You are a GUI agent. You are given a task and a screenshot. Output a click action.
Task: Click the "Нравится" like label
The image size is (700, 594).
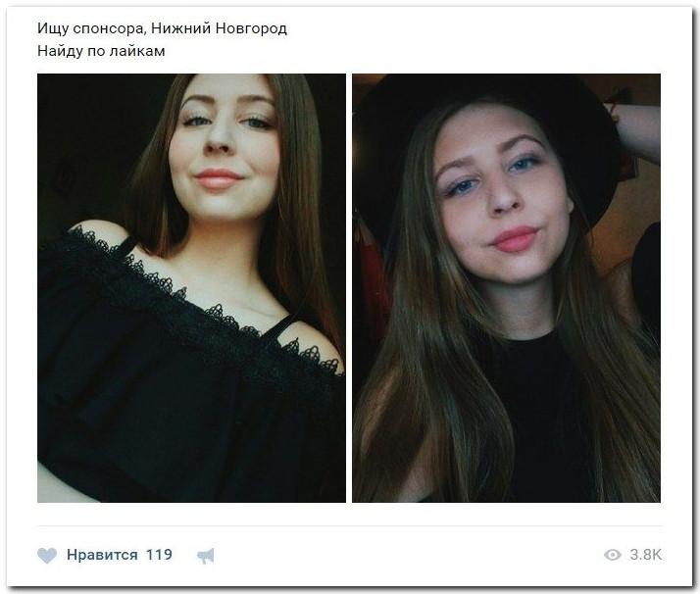pos(102,555)
